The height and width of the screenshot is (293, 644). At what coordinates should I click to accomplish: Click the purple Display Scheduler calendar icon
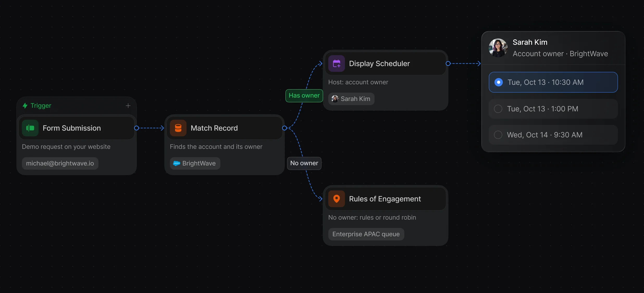coord(337,63)
